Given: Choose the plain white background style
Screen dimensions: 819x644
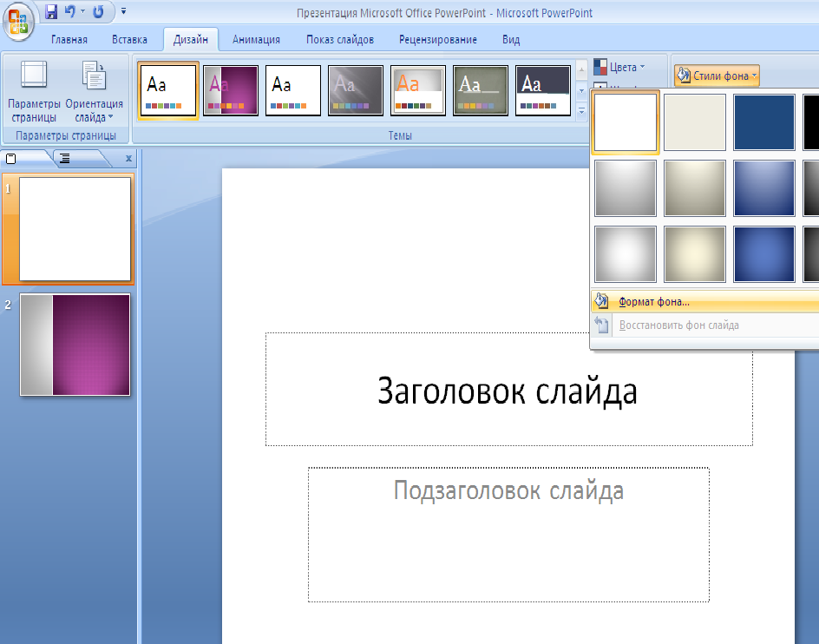Looking at the screenshot, I should [626, 122].
